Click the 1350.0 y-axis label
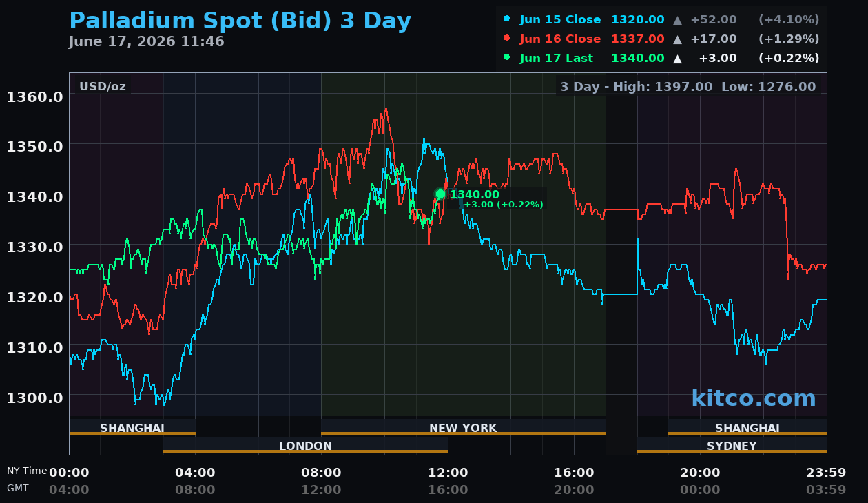868x503 pixels. (34, 146)
